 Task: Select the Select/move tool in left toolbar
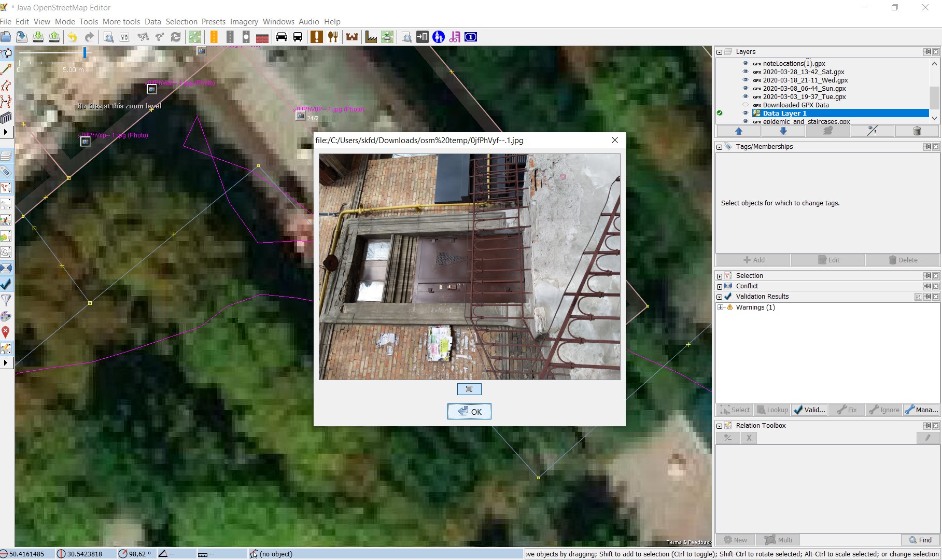click(x=6, y=53)
